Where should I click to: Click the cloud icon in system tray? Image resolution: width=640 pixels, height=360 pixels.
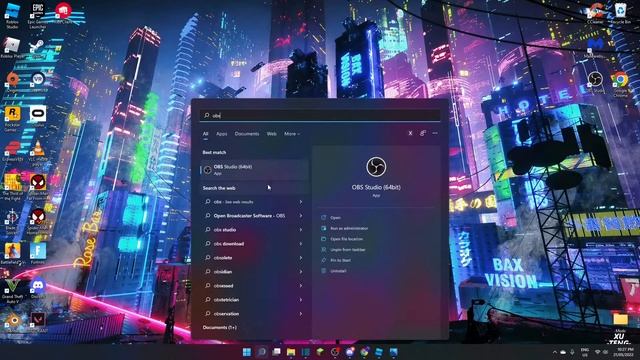563,352
